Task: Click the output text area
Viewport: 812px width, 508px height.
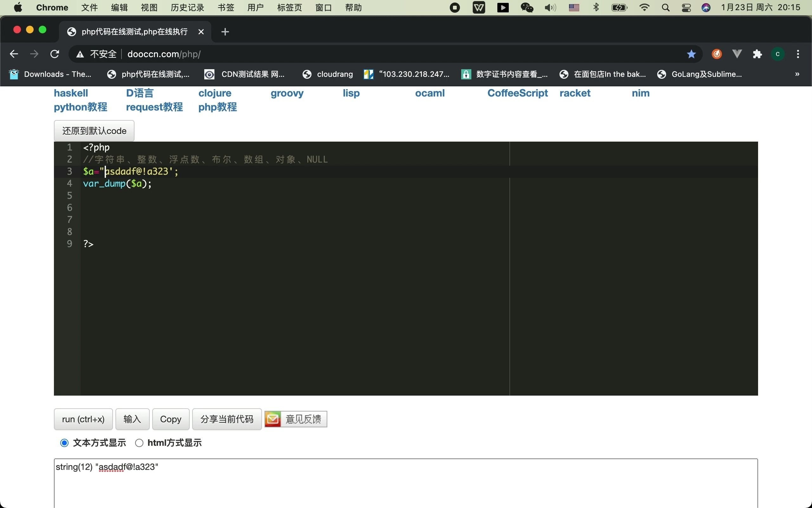Action: coord(406,483)
